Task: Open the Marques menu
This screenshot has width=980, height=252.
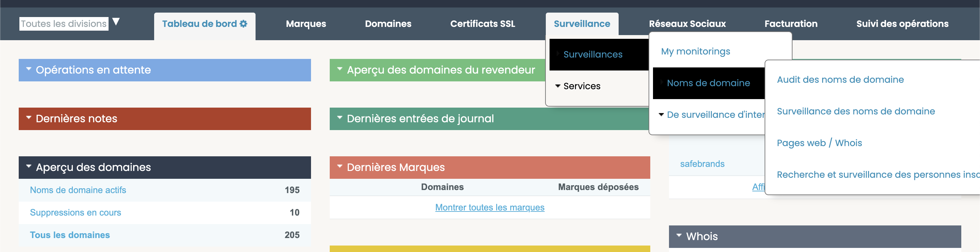Action: tap(306, 23)
